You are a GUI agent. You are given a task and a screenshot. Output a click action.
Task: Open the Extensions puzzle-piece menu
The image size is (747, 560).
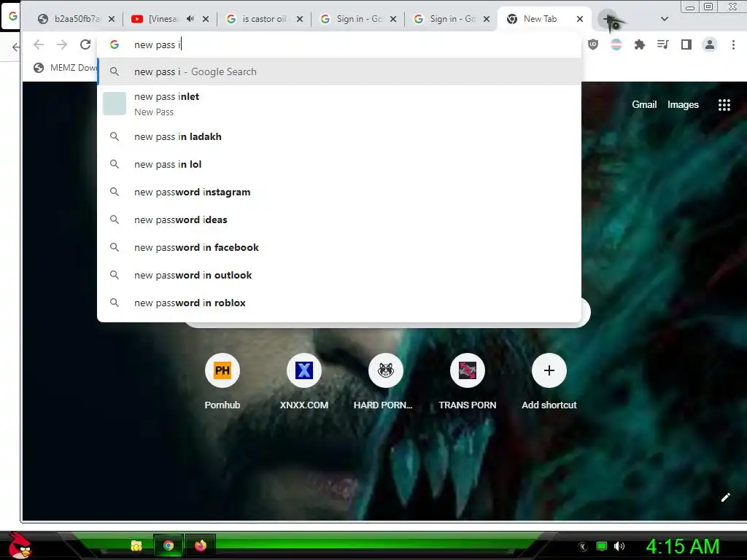(639, 44)
